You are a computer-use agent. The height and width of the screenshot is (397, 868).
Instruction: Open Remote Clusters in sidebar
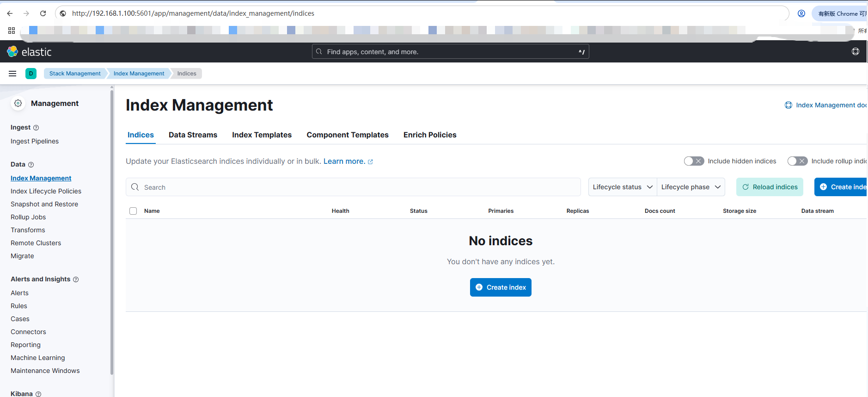(36, 243)
